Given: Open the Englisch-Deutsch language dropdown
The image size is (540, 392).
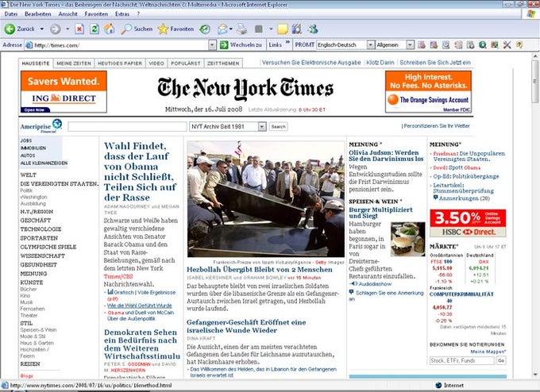Looking at the screenshot, I should pyautogui.click(x=371, y=44).
